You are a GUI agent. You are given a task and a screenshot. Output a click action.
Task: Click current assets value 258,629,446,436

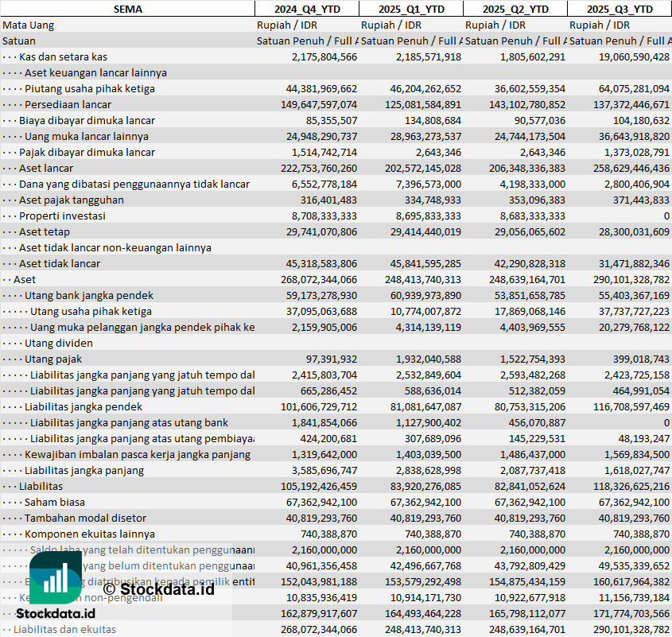click(631, 168)
